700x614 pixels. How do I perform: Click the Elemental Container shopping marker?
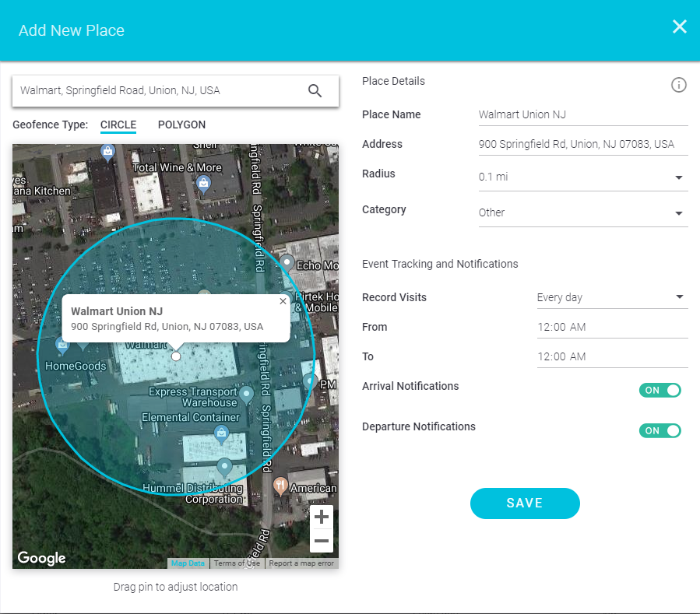(x=221, y=433)
